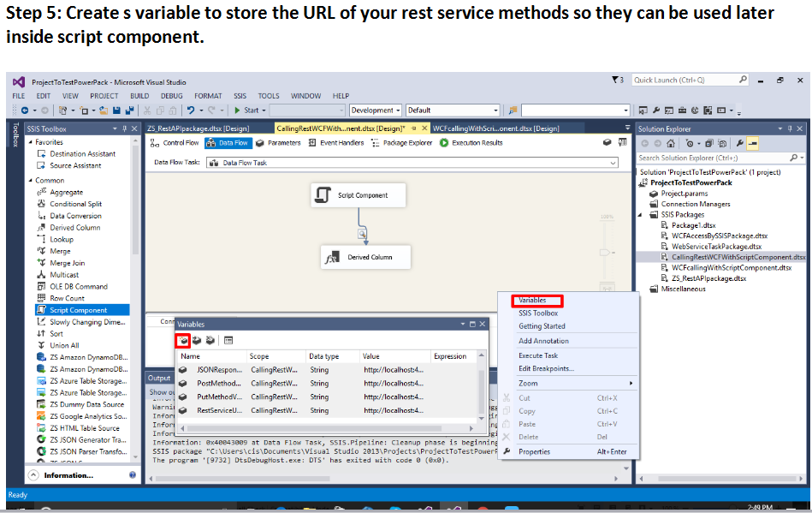Select Project.params in Solution Explorer
Screen dimensions: 812x513
[x=685, y=194]
